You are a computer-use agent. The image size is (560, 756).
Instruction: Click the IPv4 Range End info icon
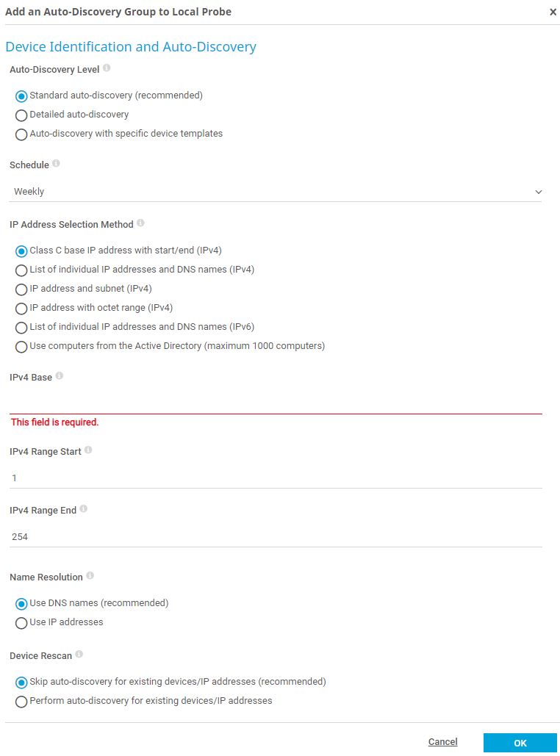click(x=83, y=508)
